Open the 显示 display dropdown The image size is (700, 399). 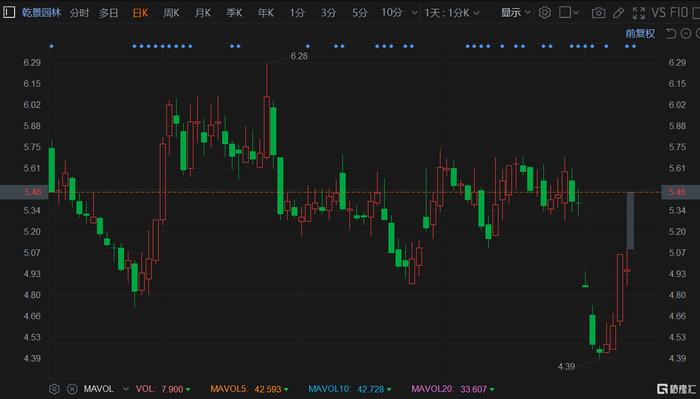coord(515,12)
